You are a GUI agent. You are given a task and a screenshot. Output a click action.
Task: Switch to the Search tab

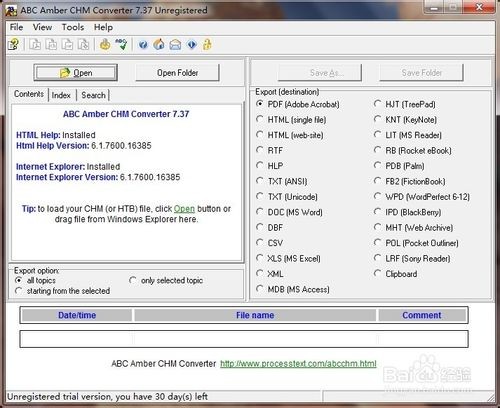pos(93,95)
